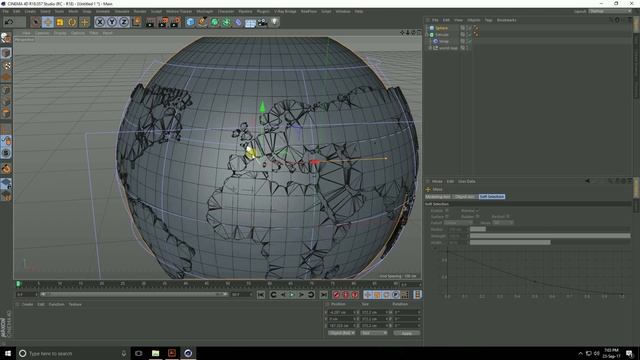Switch to the Soft Selection tab

492,197
